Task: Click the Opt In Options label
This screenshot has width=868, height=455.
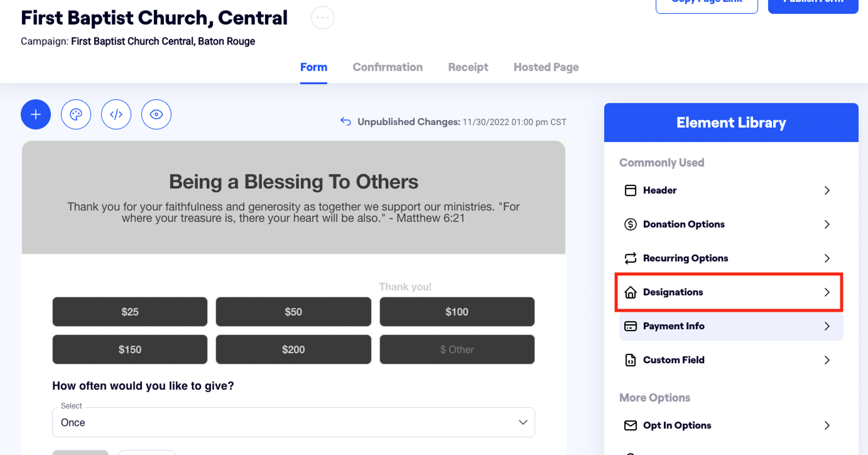Action: point(677,425)
